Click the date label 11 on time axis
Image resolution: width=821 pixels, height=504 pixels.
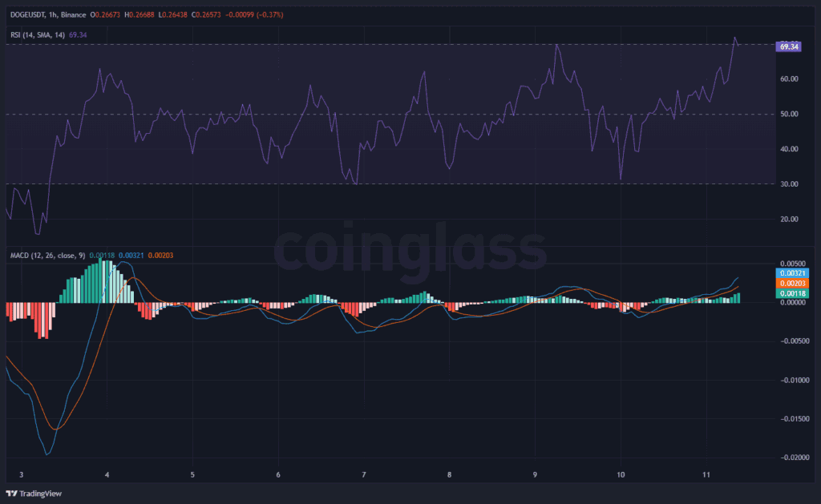tap(706, 474)
